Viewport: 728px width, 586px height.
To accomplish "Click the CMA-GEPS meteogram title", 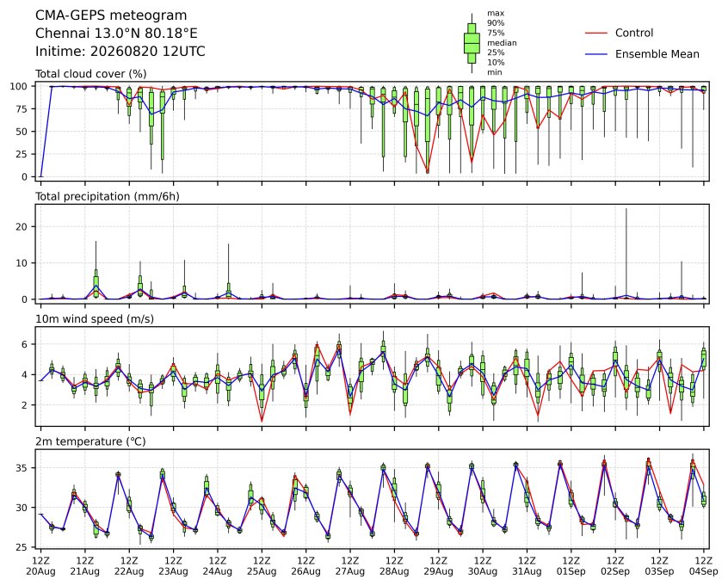I will click(111, 15).
